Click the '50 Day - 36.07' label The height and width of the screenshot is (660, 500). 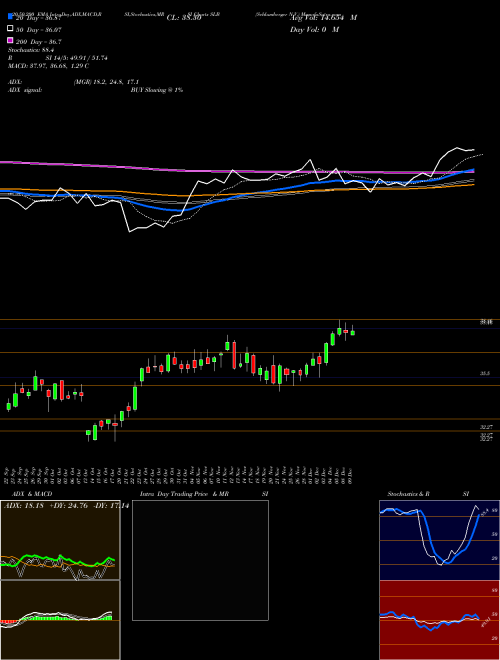(x=39, y=29)
